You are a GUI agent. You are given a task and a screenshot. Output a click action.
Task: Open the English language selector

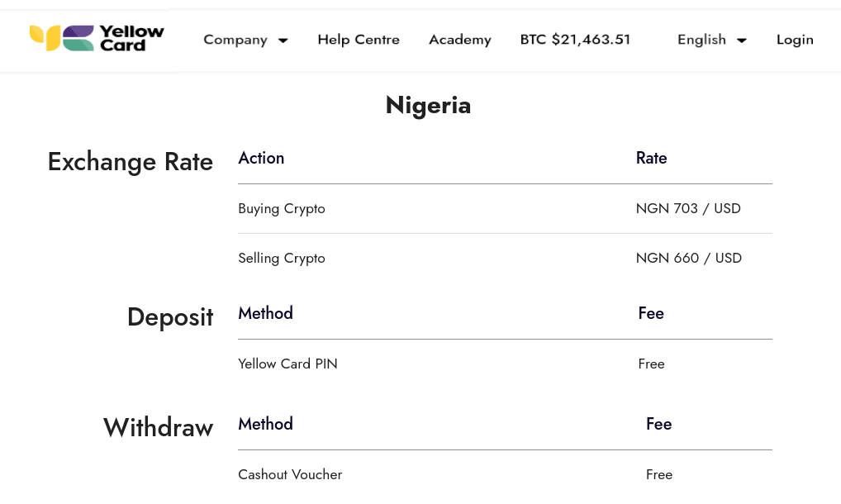[x=701, y=40]
